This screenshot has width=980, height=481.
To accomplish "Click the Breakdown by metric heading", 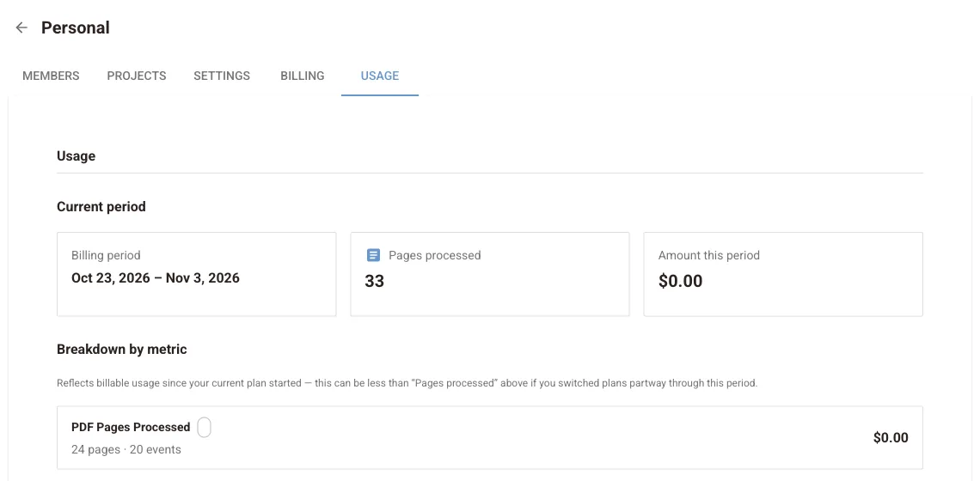I will click(x=122, y=350).
